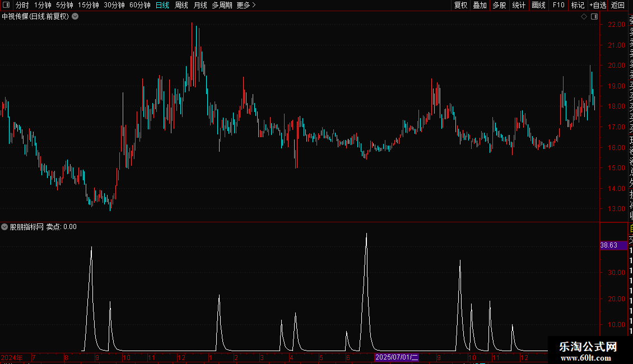Viewport: 633px width, 364px height.
Task: Select the 15分钟 period
Action: 89,5
